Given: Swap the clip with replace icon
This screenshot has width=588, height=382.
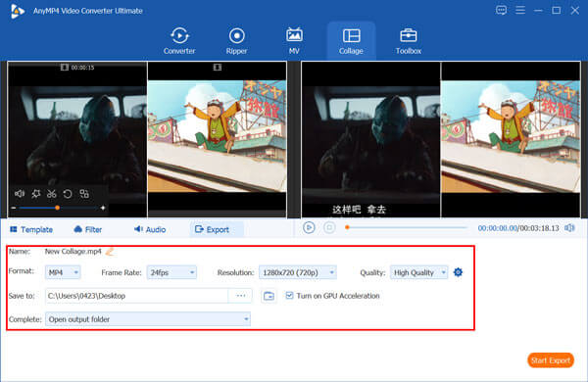Looking at the screenshot, I should point(84,193).
